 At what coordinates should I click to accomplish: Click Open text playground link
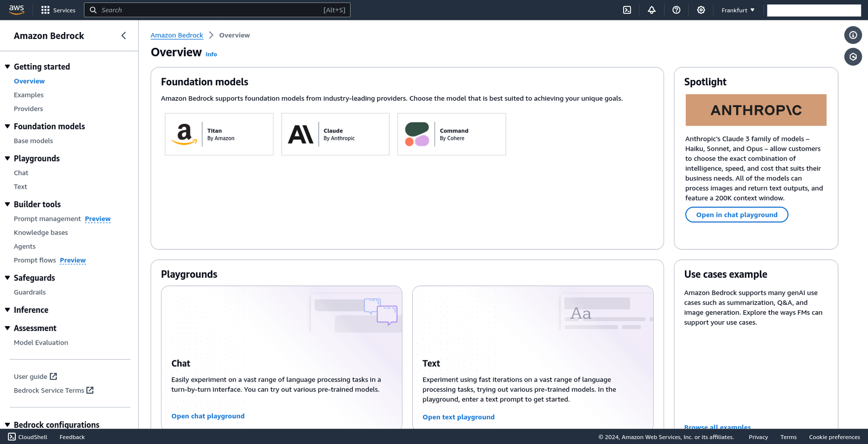(458, 417)
